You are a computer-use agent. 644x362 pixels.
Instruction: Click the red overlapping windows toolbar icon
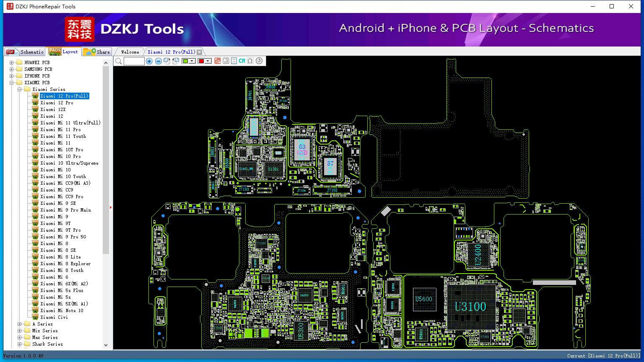pyautogui.click(x=218, y=61)
